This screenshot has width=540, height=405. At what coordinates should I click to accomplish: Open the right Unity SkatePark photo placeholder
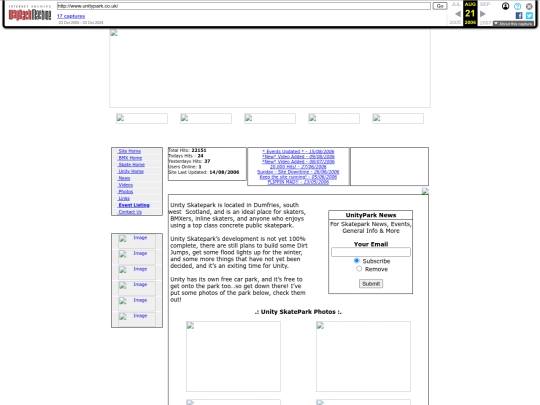(363, 356)
